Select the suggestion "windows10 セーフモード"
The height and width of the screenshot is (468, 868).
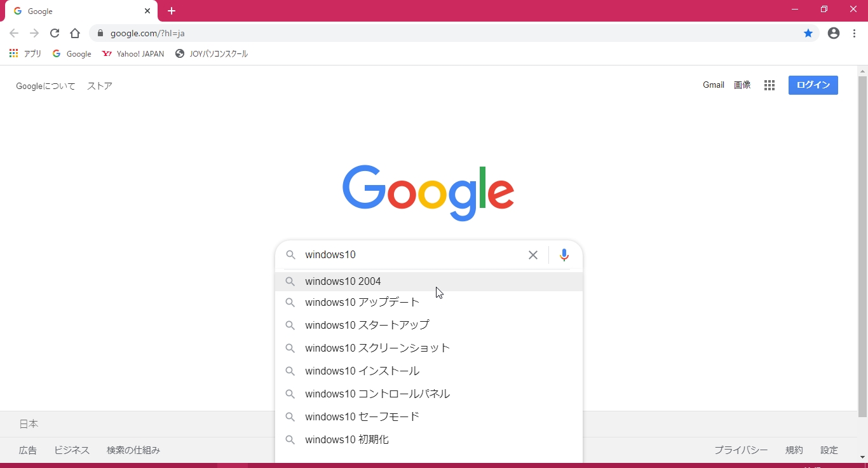click(x=362, y=416)
